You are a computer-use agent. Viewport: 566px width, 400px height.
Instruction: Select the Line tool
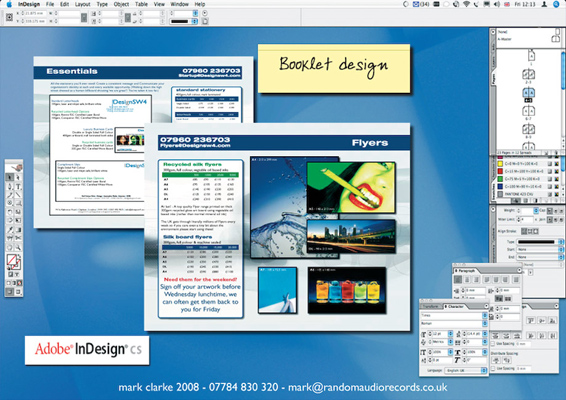pos(18,194)
